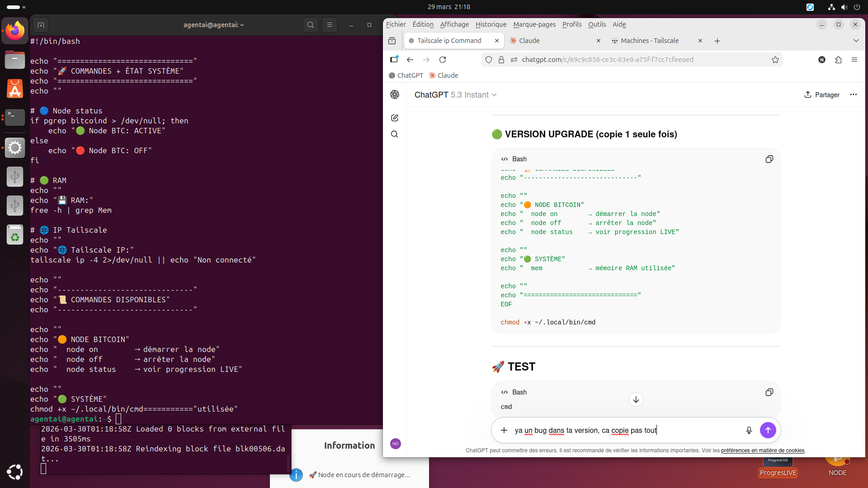Click the chat message input field

pyautogui.click(x=624, y=430)
